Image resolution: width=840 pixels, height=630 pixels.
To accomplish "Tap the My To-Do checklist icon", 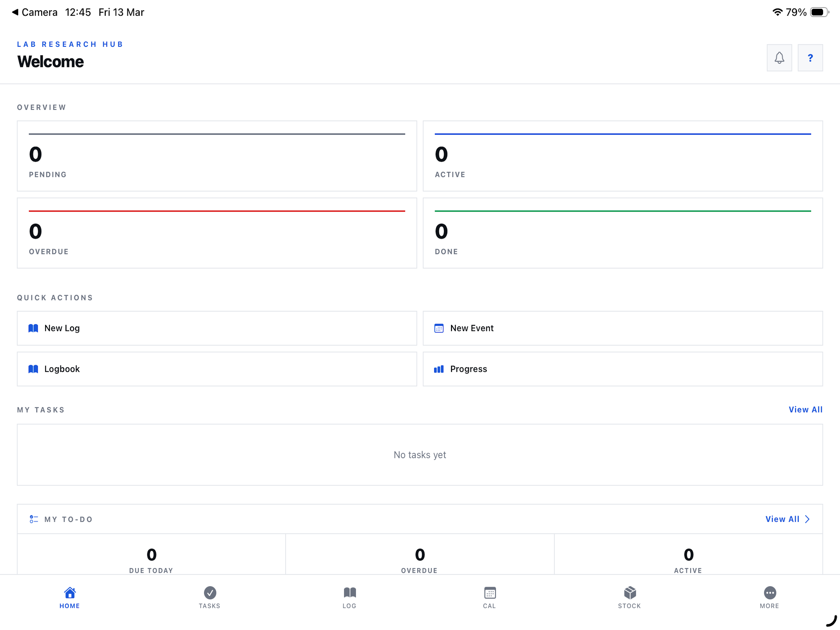I will (x=34, y=519).
